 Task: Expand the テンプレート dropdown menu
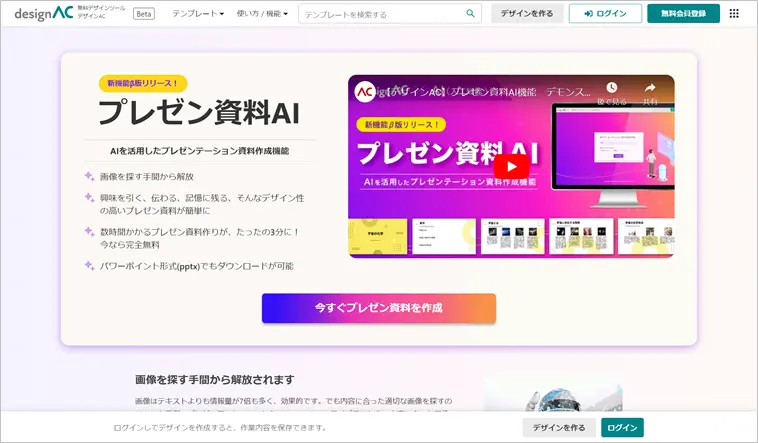[198, 14]
